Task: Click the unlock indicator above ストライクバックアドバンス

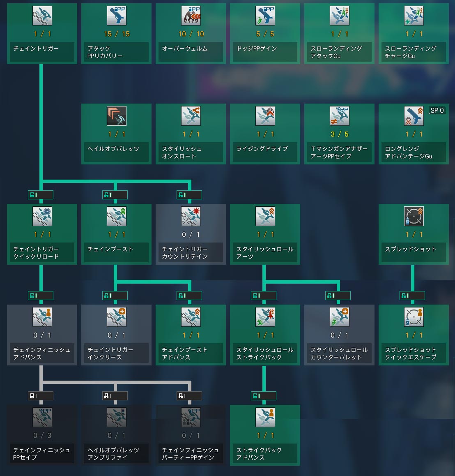Action: 263,396
